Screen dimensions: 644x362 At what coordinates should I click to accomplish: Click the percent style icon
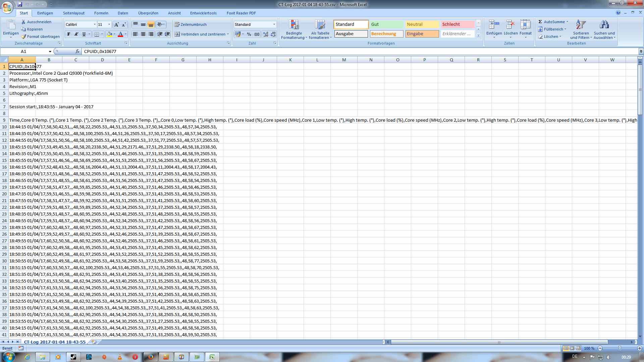point(249,34)
